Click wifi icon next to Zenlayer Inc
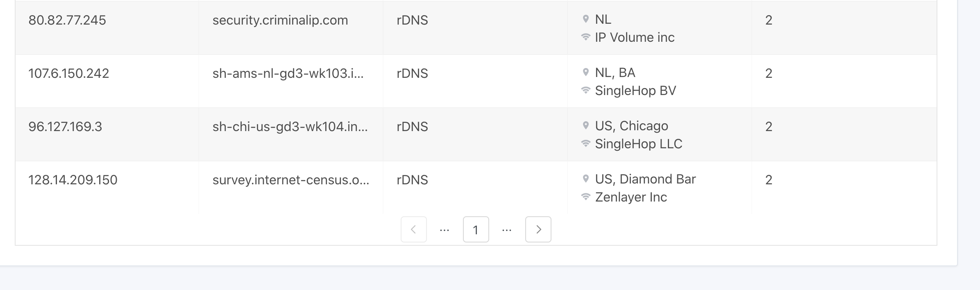 pos(585,197)
